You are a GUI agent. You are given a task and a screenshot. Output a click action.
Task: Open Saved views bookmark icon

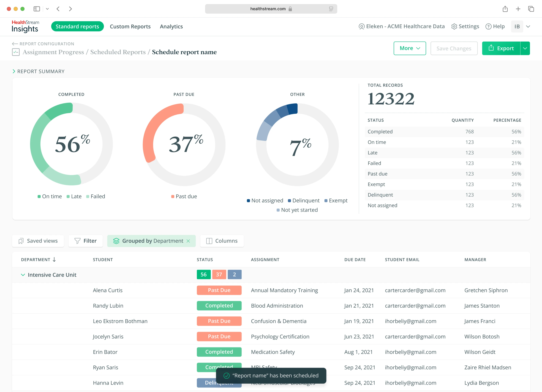click(x=21, y=241)
